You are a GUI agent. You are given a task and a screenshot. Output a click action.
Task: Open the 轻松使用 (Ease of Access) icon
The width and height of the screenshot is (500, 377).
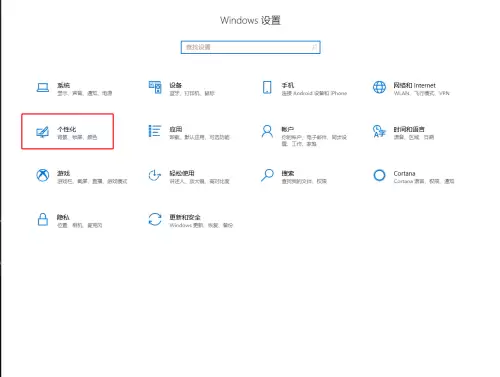coord(155,175)
